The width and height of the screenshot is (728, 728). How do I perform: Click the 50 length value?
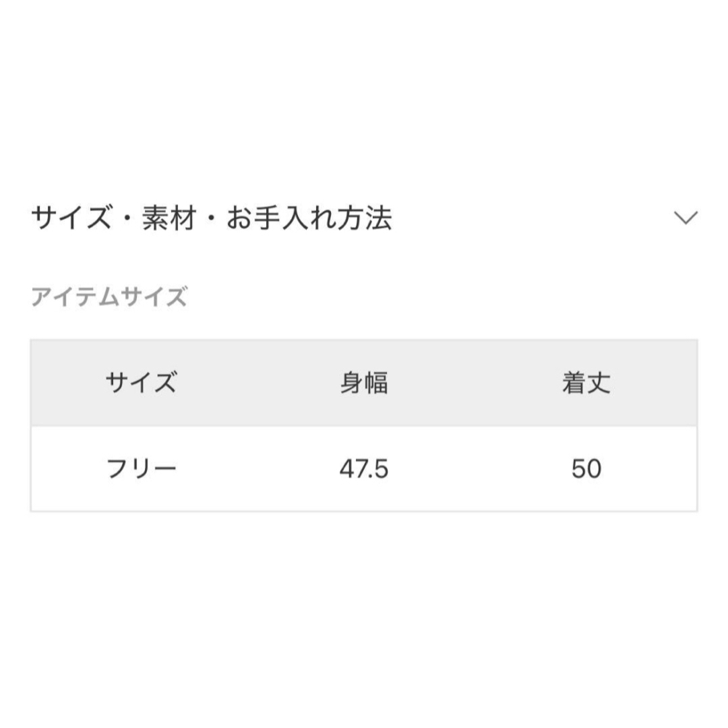(586, 468)
